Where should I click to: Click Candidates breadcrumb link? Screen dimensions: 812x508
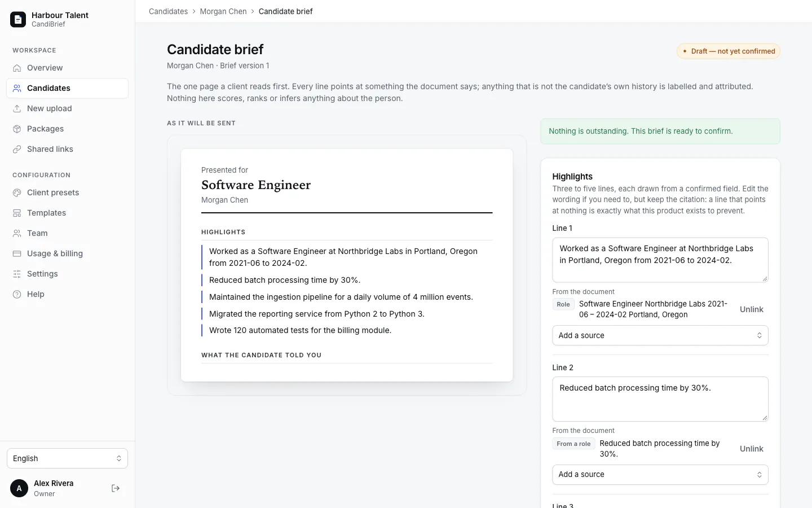point(168,11)
